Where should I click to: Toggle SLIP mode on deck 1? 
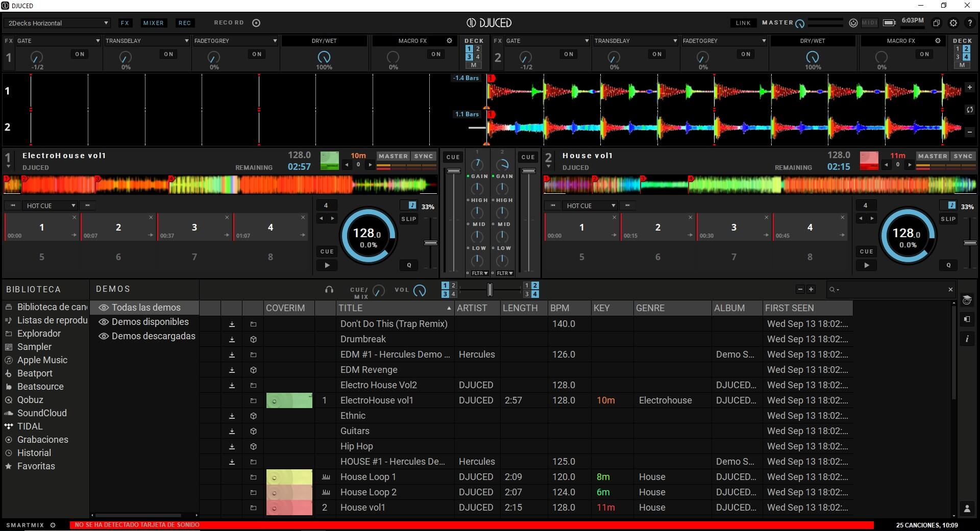[x=409, y=219]
